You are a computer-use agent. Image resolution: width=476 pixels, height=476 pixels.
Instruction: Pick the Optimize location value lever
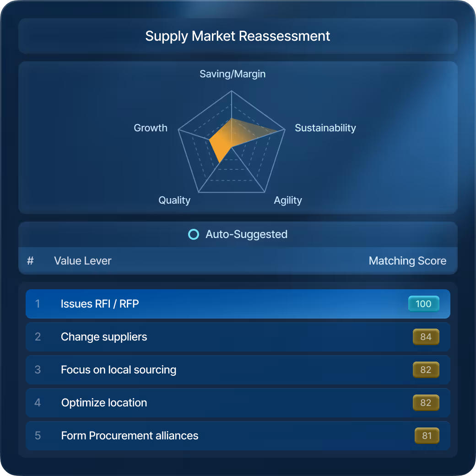tap(238, 403)
